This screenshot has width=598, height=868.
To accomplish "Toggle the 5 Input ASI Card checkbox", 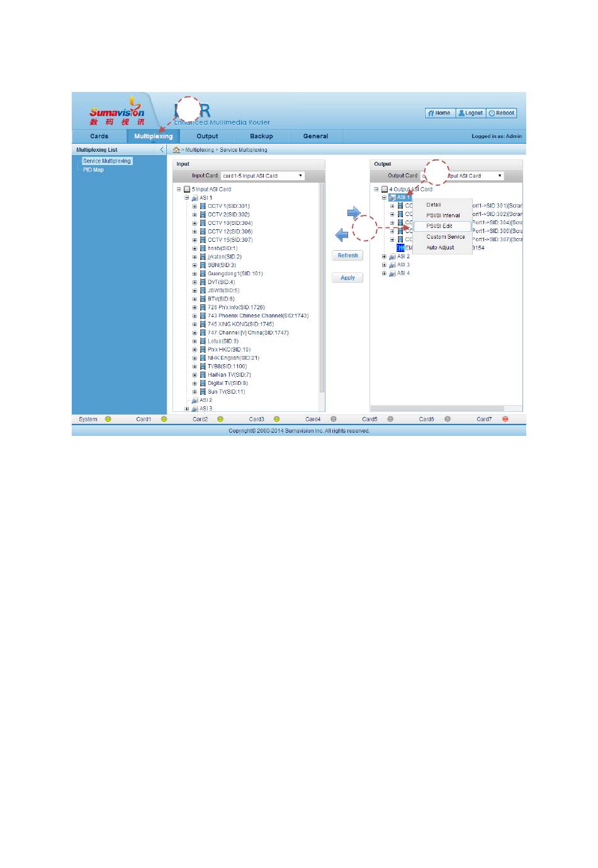I will [187, 189].
